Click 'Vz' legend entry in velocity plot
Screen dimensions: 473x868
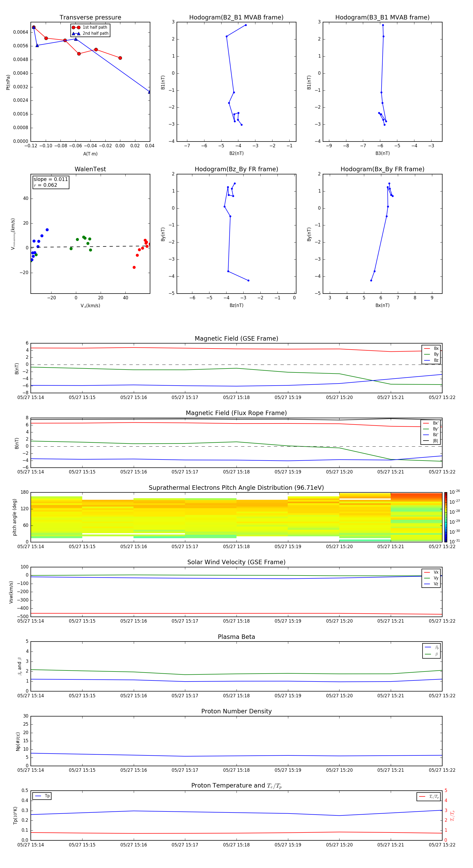tap(431, 584)
